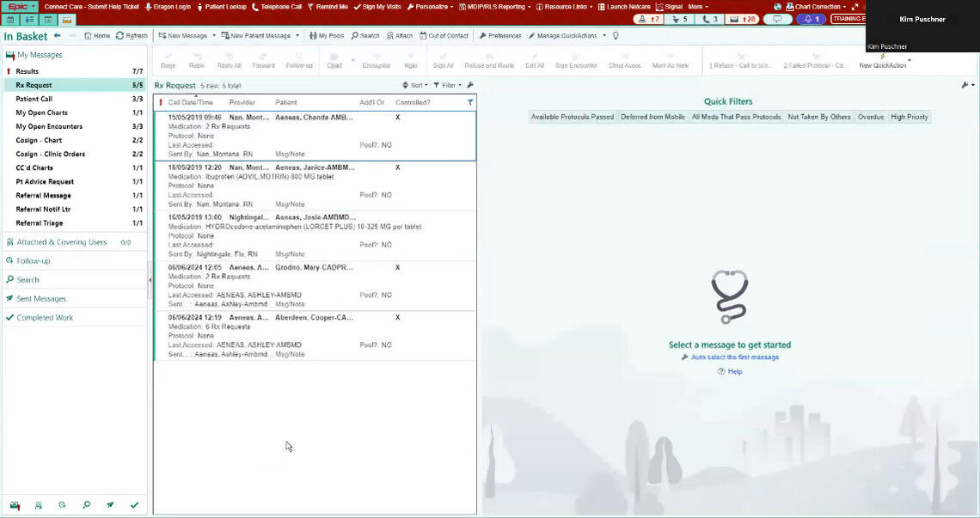Open the New Patient Message dropdown arrow

point(297,35)
